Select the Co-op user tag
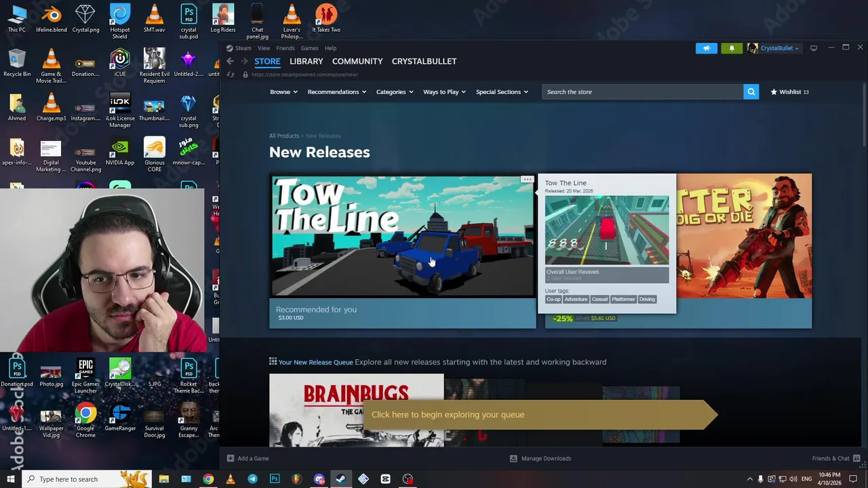 click(x=553, y=299)
